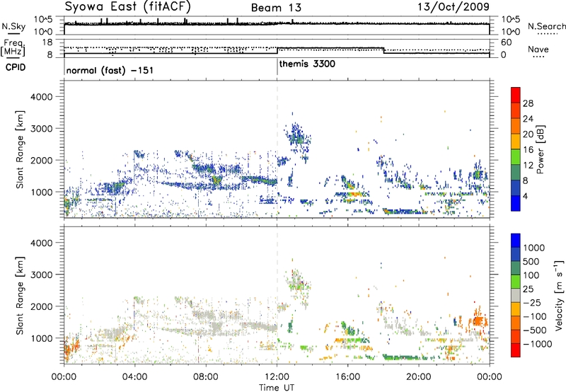Click the '1000' tick on Velocity colorbar
The width and height of the screenshot is (566, 392).
click(x=533, y=248)
